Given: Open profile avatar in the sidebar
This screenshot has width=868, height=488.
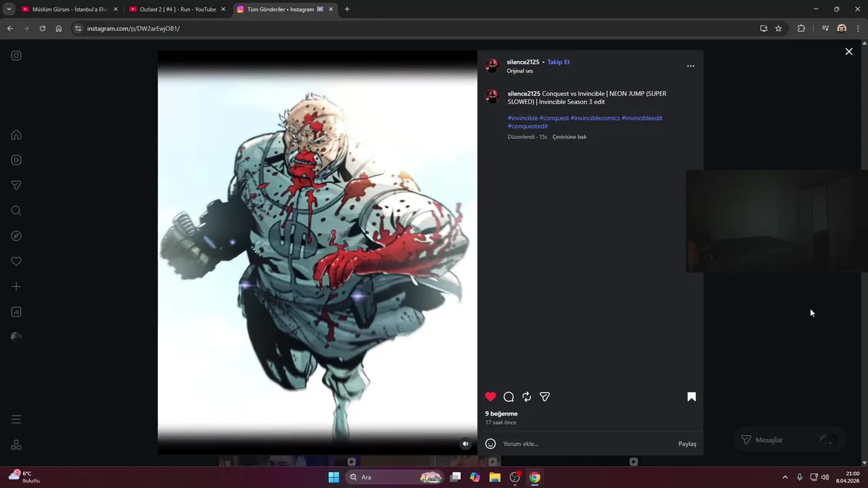Looking at the screenshot, I should point(16,337).
